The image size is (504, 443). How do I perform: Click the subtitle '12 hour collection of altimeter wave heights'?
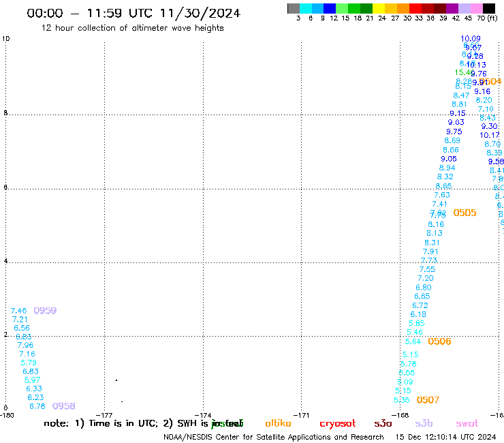132,28
